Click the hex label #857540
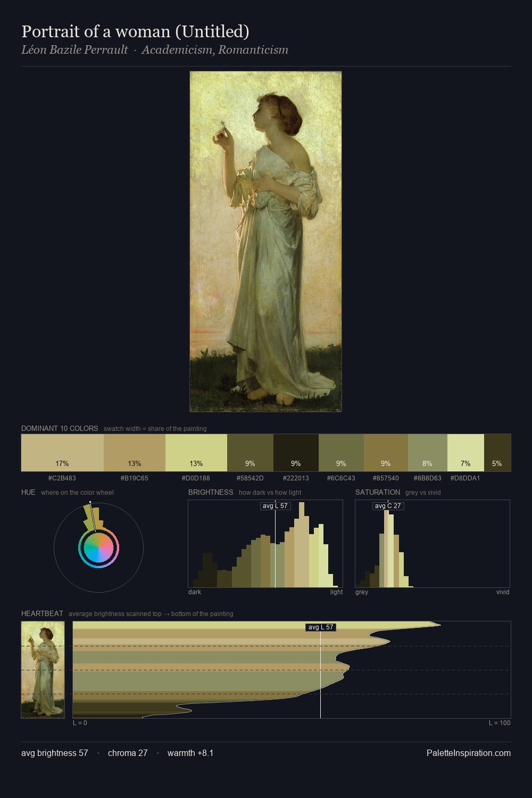 click(x=386, y=478)
